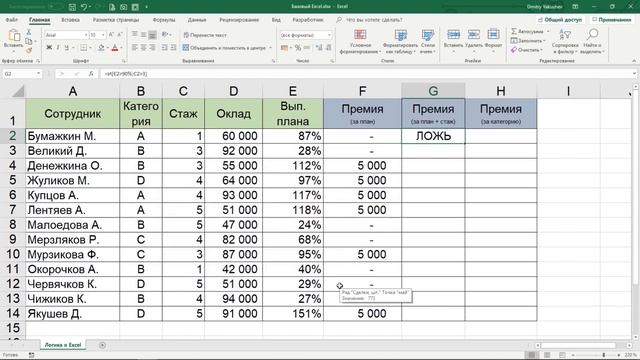This screenshot has height=360, width=640.
Task: Click the red Font Color A icon
Action: (115, 48)
